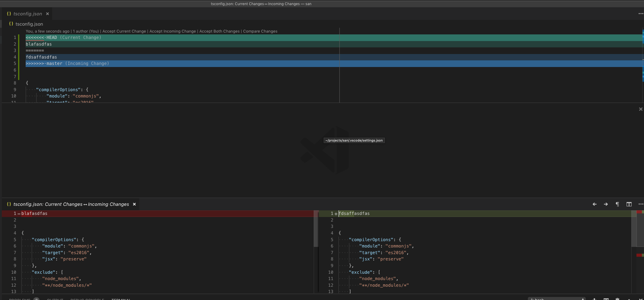Viewport: 644px width, 300px height.
Task: Open the diff editor more actions menu
Action: (x=641, y=204)
